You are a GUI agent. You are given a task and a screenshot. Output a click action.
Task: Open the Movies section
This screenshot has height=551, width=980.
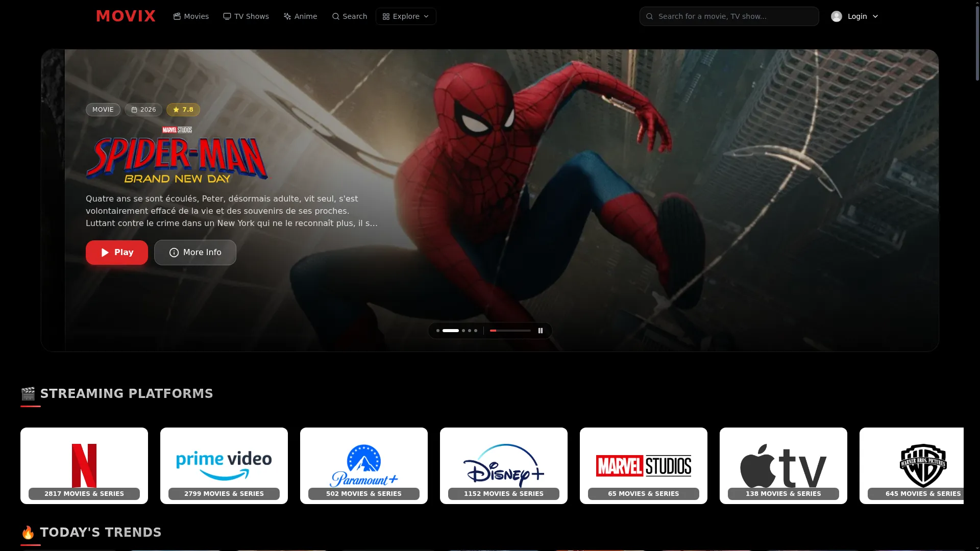[x=191, y=16]
